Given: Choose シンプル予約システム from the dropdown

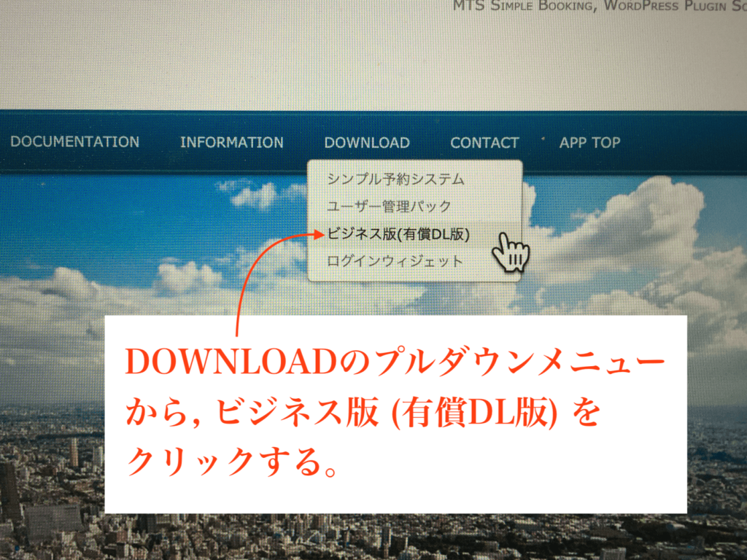Looking at the screenshot, I should 395,179.
